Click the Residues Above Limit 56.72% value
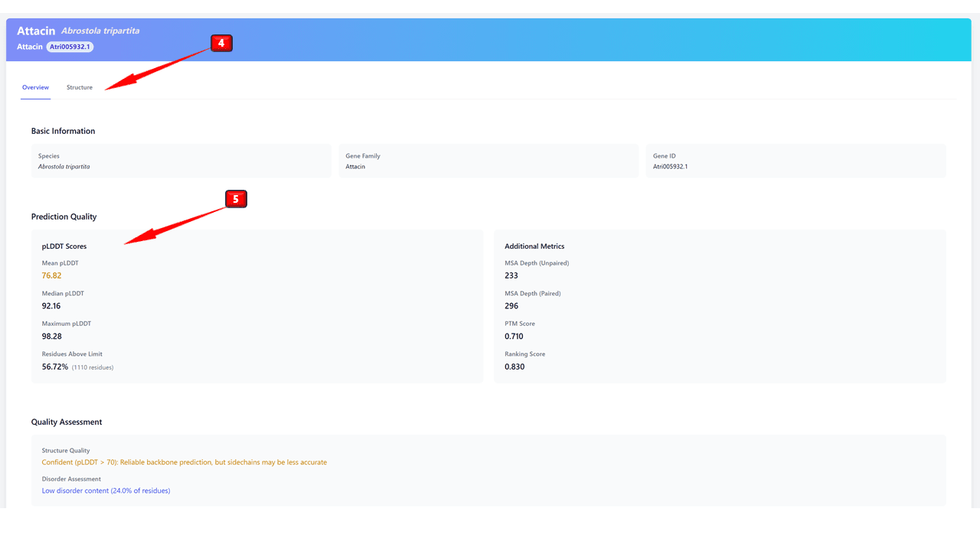 [x=55, y=367]
